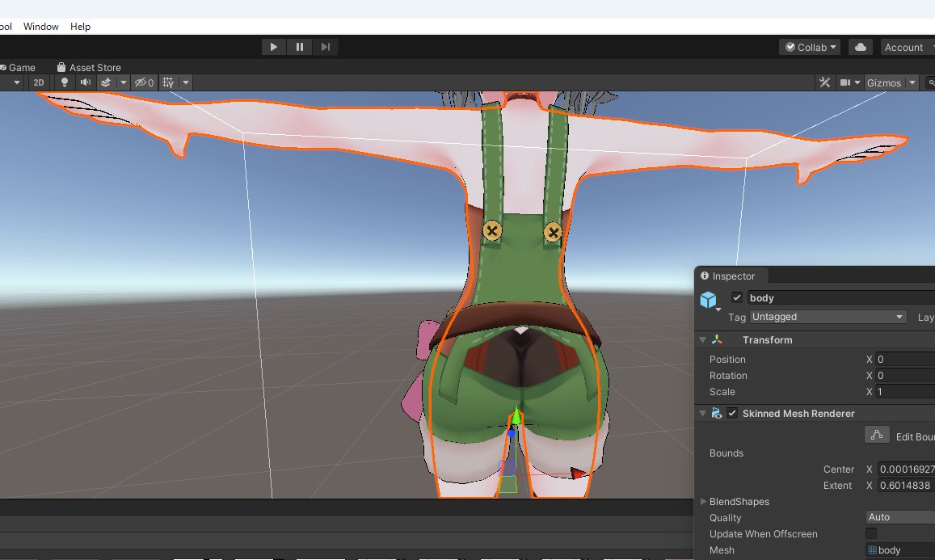
Task: Switch to the Asset Store tab
Action: click(x=89, y=67)
